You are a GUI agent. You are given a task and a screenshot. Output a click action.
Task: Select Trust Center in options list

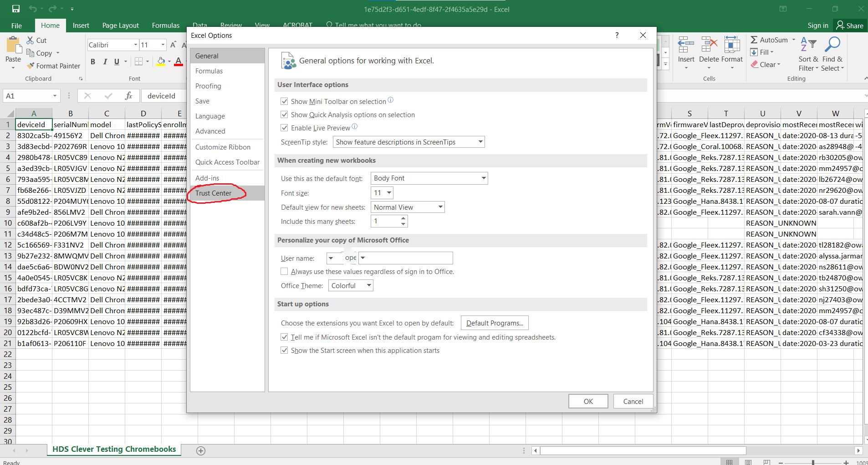[x=227, y=193]
